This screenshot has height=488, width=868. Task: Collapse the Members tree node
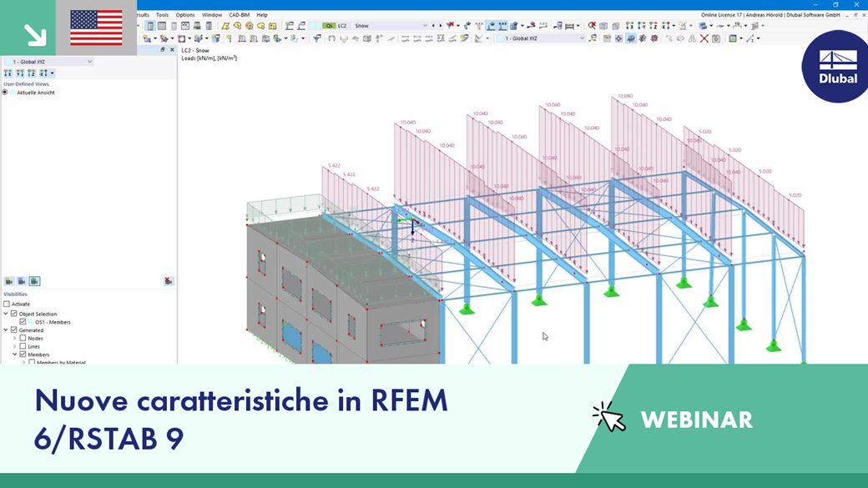click(x=15, y=354)
